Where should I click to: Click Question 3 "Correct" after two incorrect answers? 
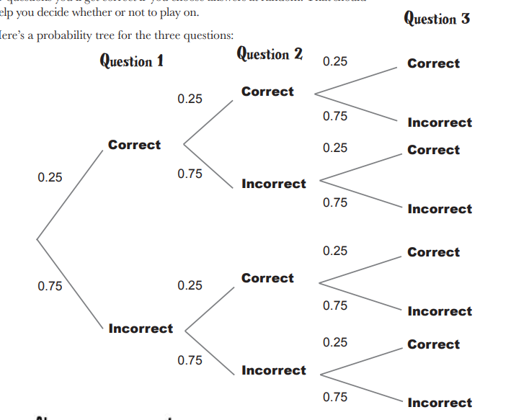coord(433,344)
